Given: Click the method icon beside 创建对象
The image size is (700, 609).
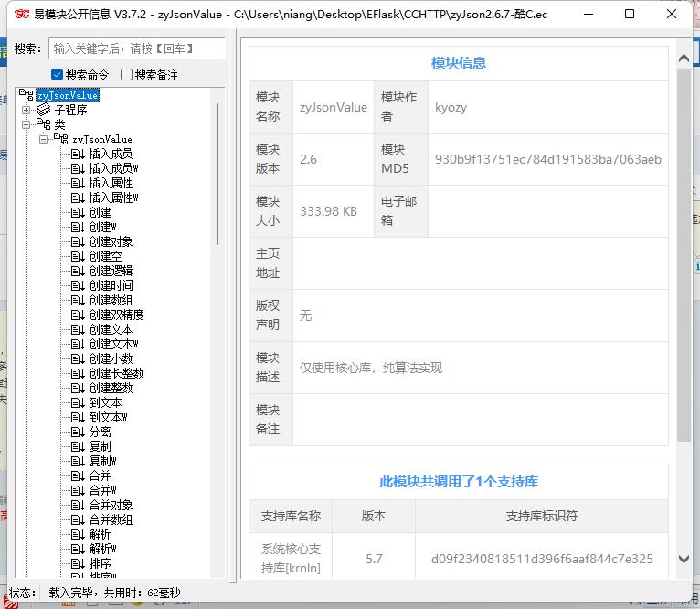Looking at the screenshot, I should click(77, 241).
